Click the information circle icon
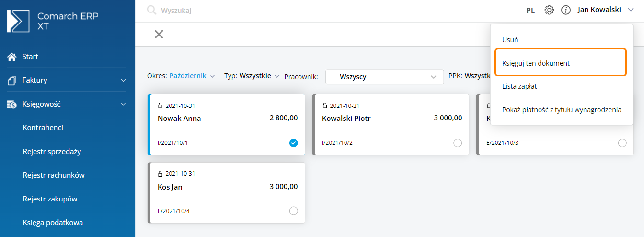 [x=566, y=10]
